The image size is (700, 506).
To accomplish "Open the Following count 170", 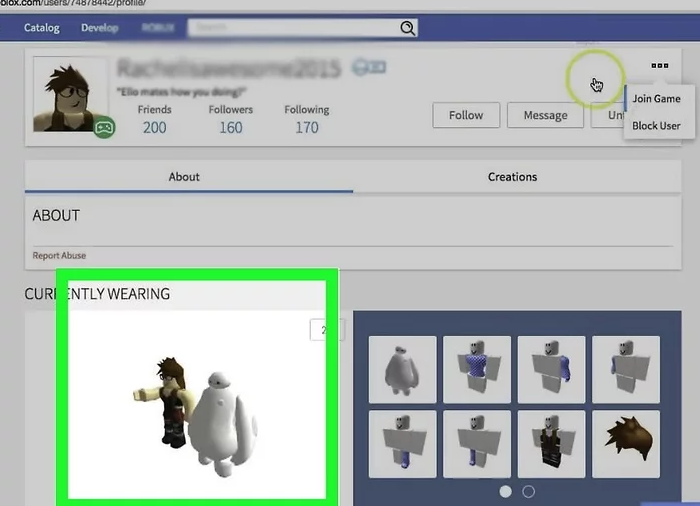I will click(307, 128).
